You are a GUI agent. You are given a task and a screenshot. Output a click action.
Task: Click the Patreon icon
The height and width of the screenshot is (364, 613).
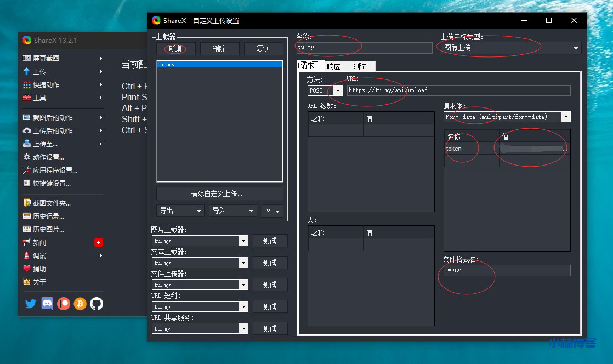pyautogui.click(x=64, y=304)
